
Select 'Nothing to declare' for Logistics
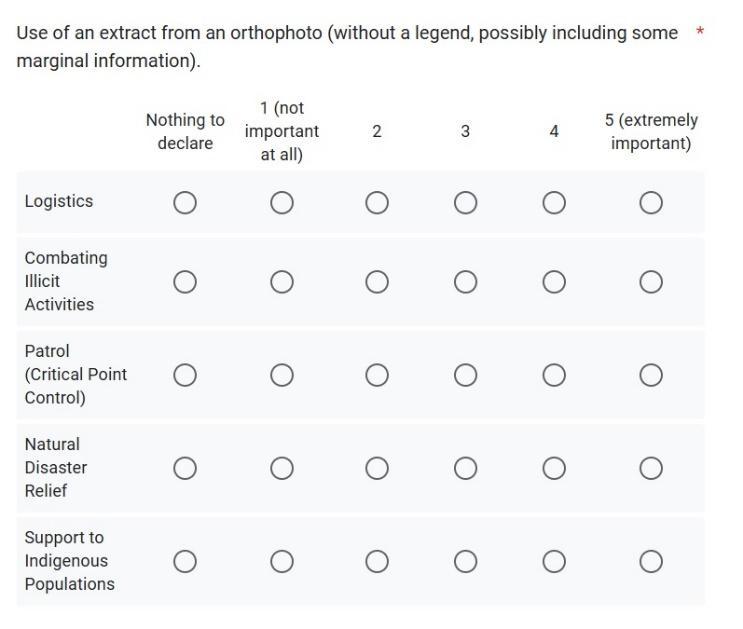tap(185, 203)
